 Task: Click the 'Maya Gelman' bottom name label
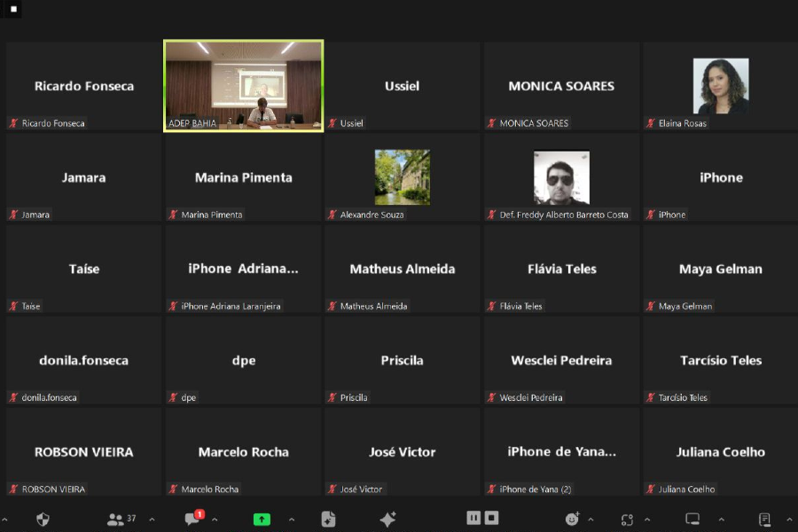685,306
